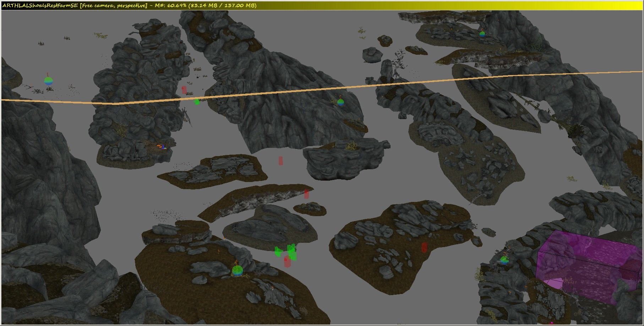Click red marker just above the orange line
644x326 pixels.
coord(184,90)
